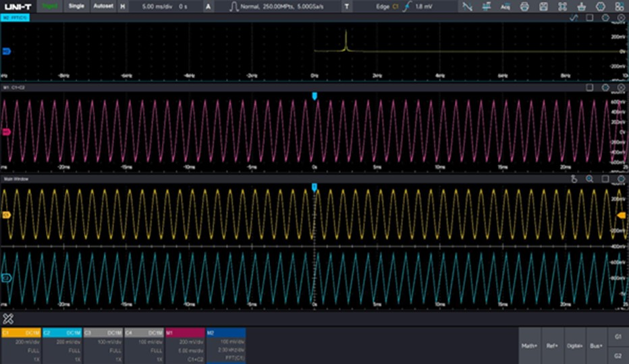Open the hexagon settings icon top toolbar
Viewport: 629px width, 364px height.
coord(601,7)
